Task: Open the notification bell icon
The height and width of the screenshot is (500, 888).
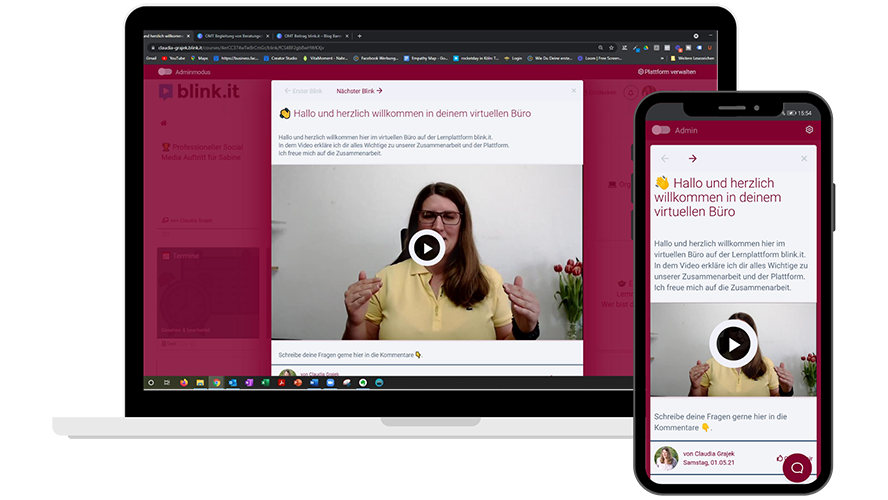Action: click(x=630, y=92)
